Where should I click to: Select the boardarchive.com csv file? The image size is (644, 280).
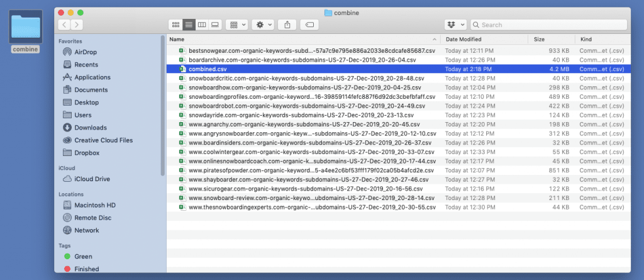(398, 60)
